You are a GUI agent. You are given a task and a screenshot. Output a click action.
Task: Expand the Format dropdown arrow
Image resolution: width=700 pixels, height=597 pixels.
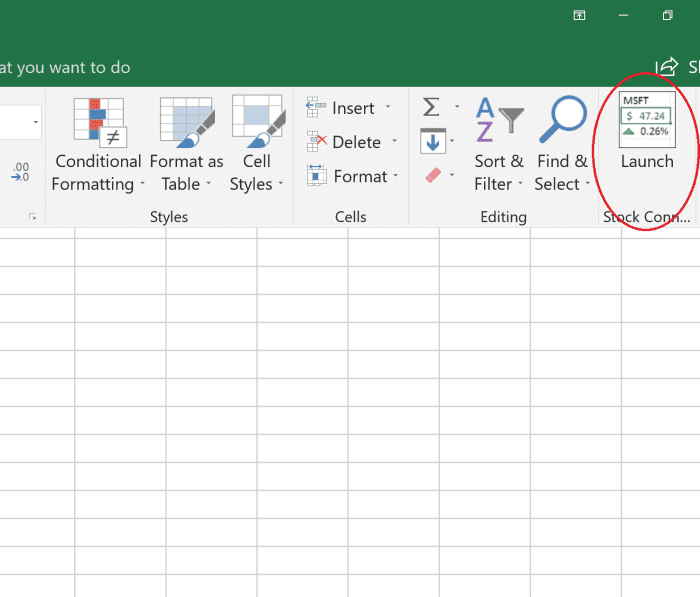pos(396,175)
